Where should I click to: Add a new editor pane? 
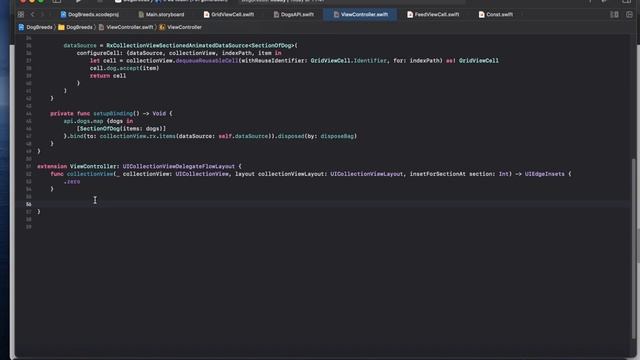(x=629, y=14)
